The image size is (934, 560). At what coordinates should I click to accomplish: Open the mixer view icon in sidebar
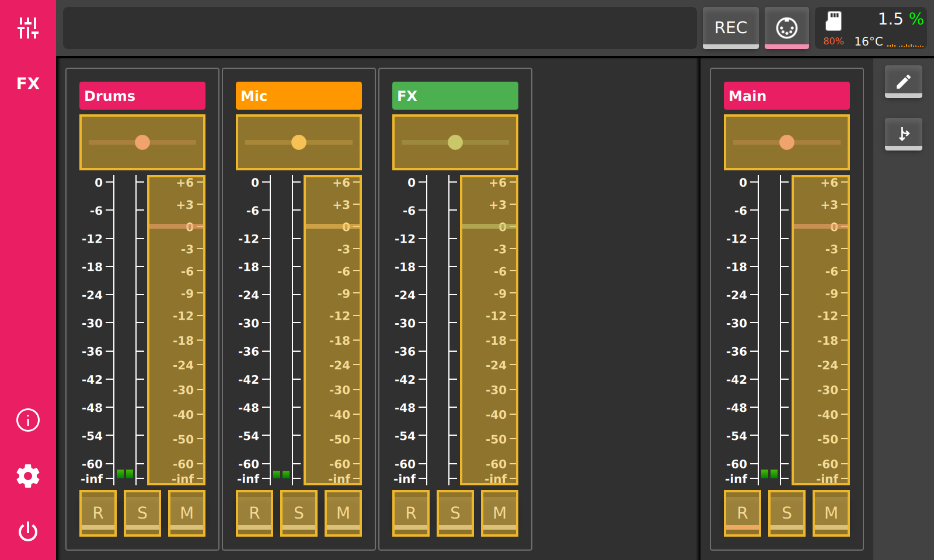point(28,28)
